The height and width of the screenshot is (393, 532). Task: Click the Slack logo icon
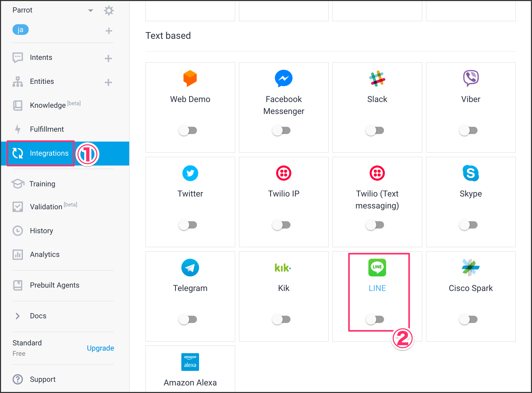(x=377, y=79)
